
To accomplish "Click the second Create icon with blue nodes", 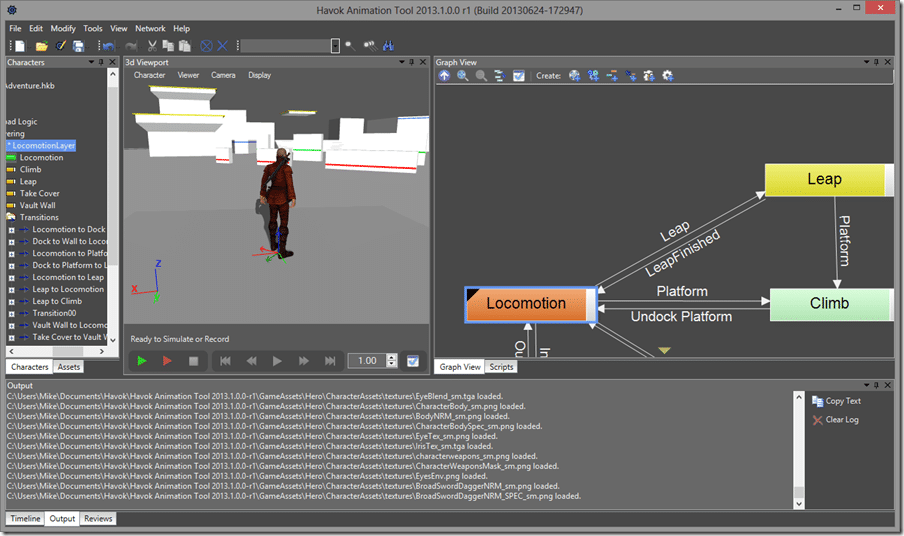I will pyautogui.click(x=593, y=76).
